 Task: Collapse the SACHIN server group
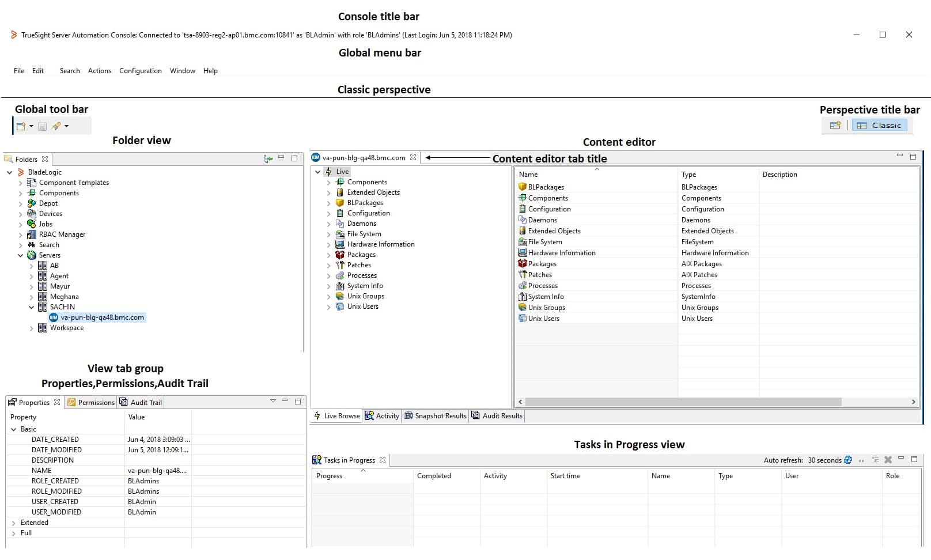32,307
